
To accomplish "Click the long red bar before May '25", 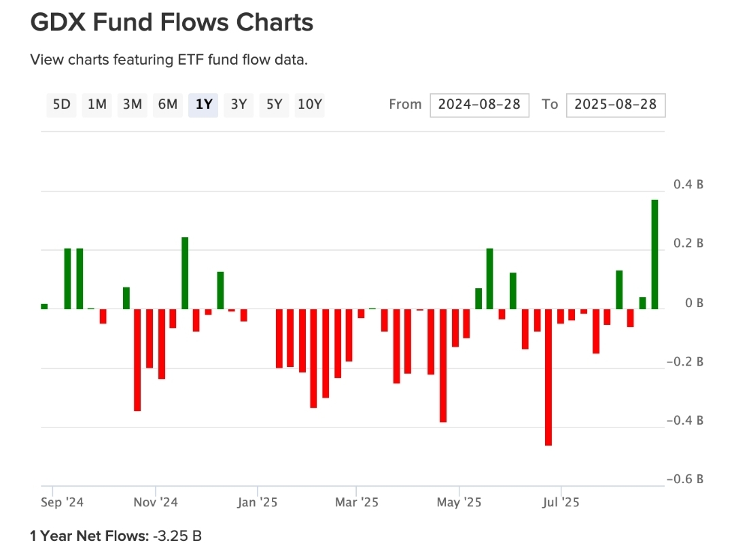I will [x=443, y=366].
